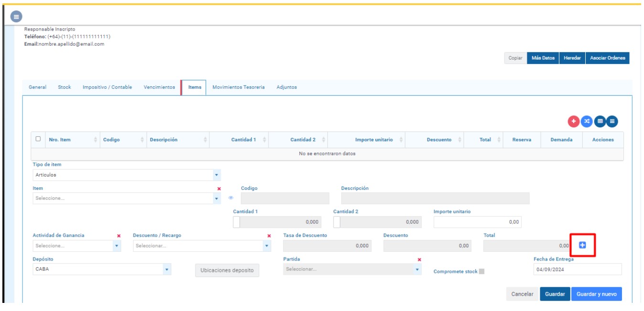Click the Más Datos button
Image resolution: width=644 pixels, height=311 pixels.
[543, 58]
